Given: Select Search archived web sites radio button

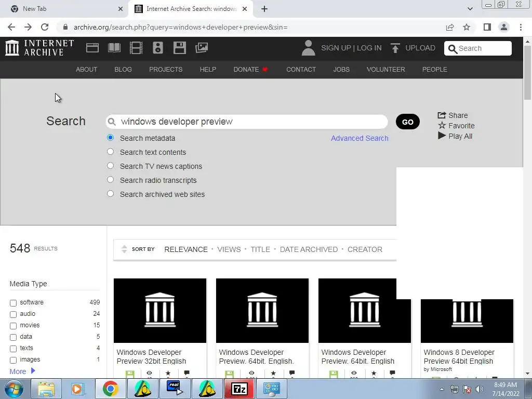Looking at the screenshot, I should pos(110,194).
